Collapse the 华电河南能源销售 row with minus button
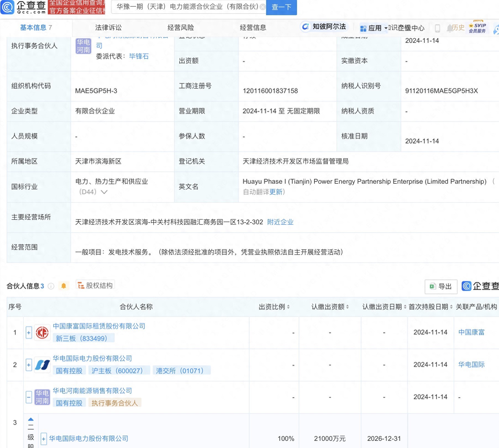The width and height of the screenshot is (499, 448). [x=29, y=397]
